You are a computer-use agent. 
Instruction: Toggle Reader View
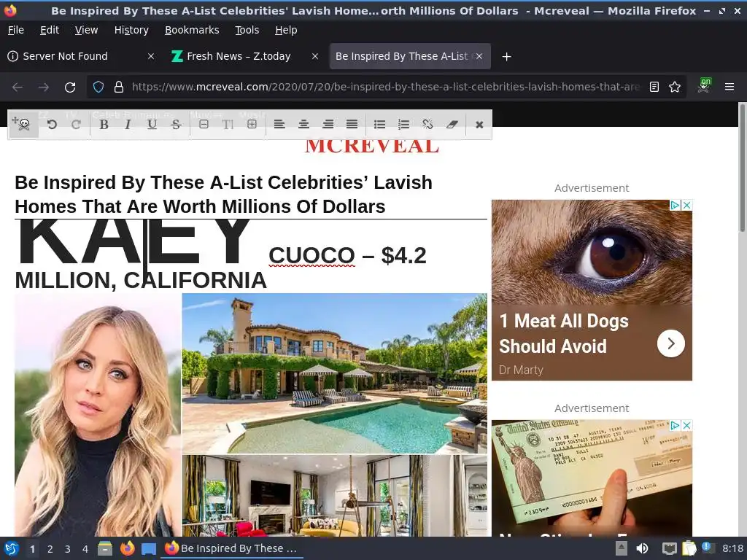tap(654, 87)
